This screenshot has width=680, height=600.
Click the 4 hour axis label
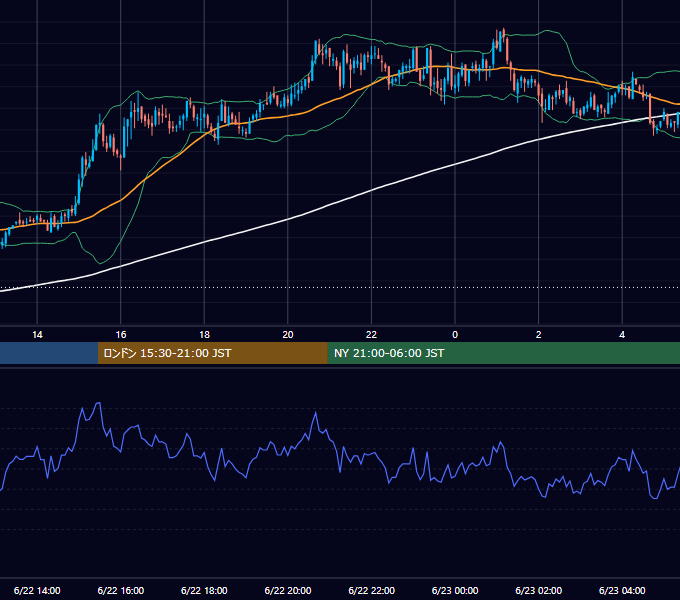[622, 335]
